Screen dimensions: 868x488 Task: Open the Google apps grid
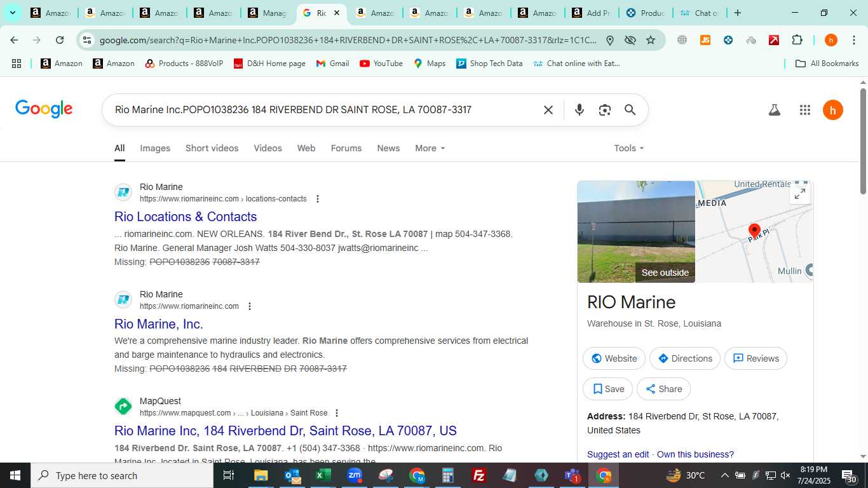[x=805, y=110]
